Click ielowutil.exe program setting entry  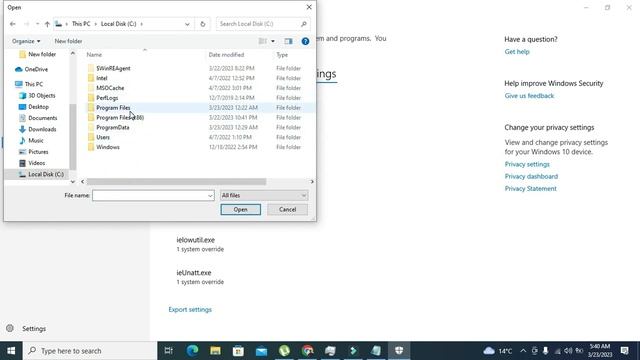coord(200,244)
